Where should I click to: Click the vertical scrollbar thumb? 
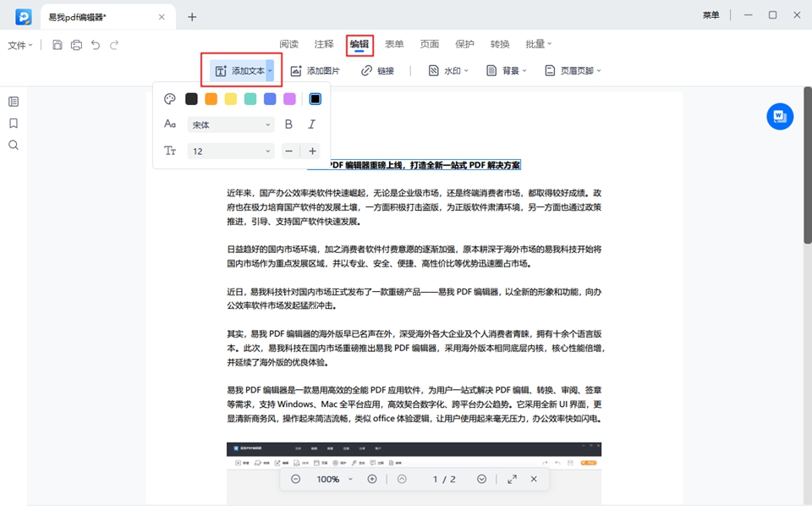click(x=807, y=165)
